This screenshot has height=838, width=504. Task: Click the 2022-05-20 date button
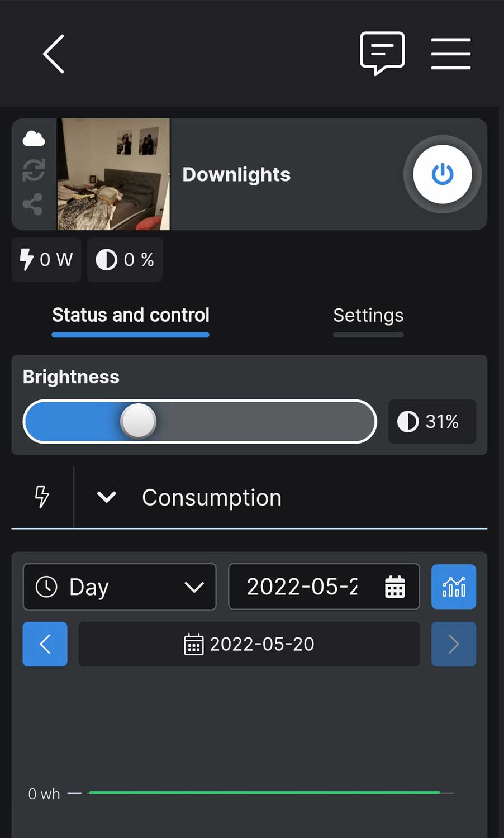point(249,644)
